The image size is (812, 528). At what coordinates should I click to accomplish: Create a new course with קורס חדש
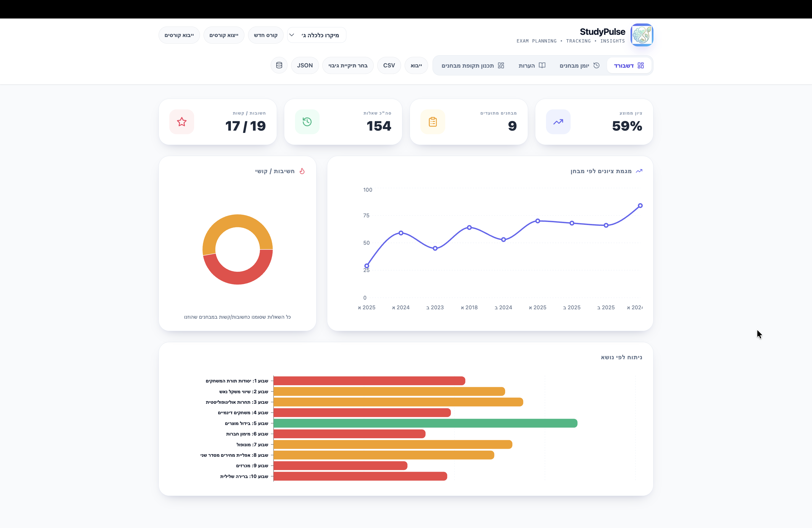[266, 35]
